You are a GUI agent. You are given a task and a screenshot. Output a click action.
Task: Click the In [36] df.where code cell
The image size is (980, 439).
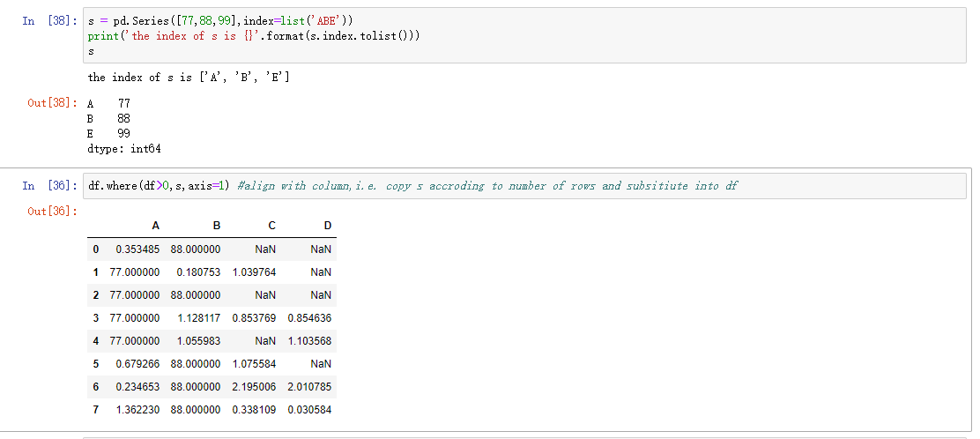pyautogui.click(x=524, y=186)
